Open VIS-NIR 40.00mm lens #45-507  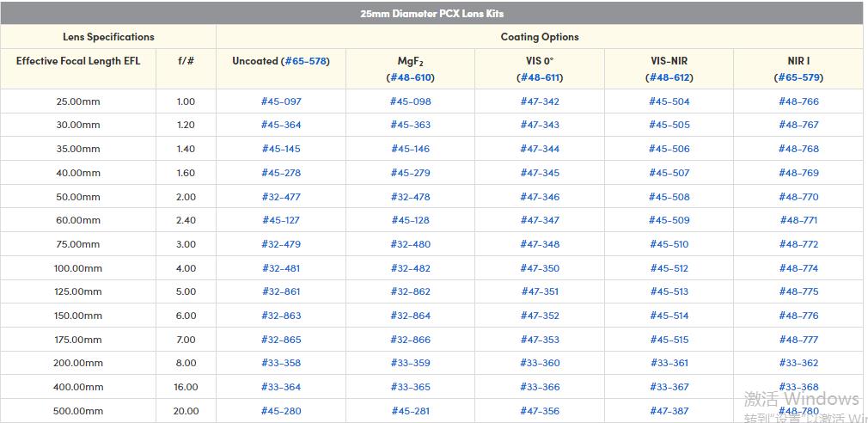click(669, 173)
